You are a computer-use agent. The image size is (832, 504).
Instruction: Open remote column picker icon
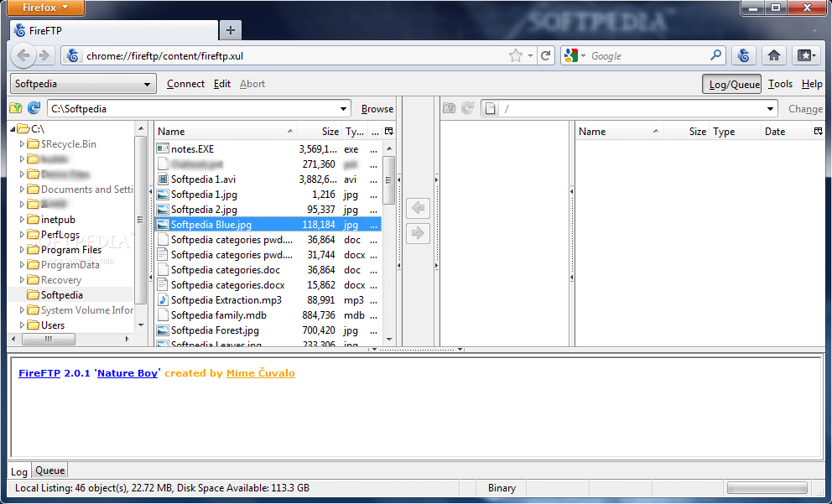(x=818, y=131)
